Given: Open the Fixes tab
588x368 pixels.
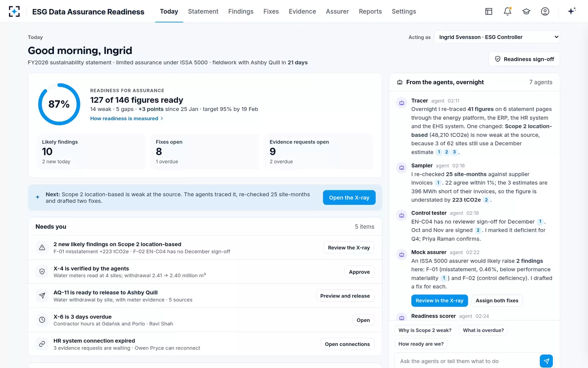Looking at the screenshot, I should [271, 11].
